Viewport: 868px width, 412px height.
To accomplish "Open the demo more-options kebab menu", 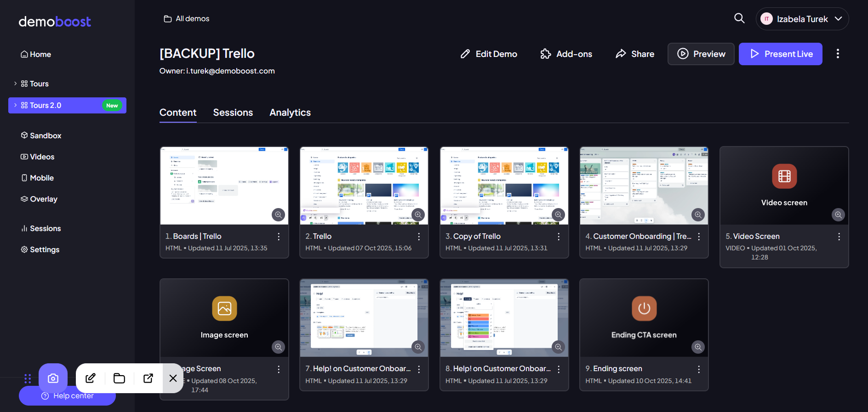I will click(838, 54).
